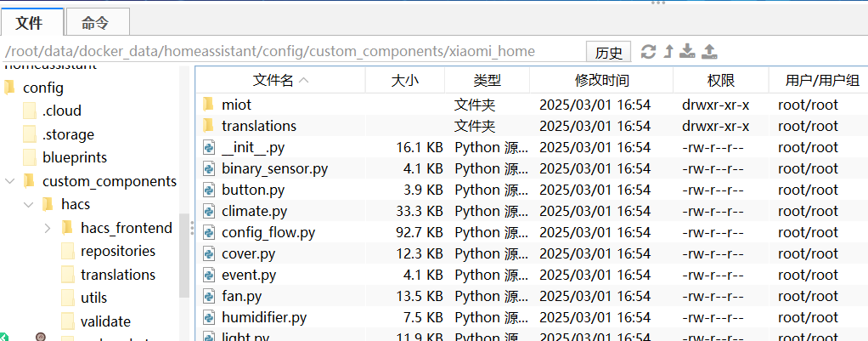The image size is (868, 341).
Task: Sort by 修改时间 column header
Action: [601, 81]
